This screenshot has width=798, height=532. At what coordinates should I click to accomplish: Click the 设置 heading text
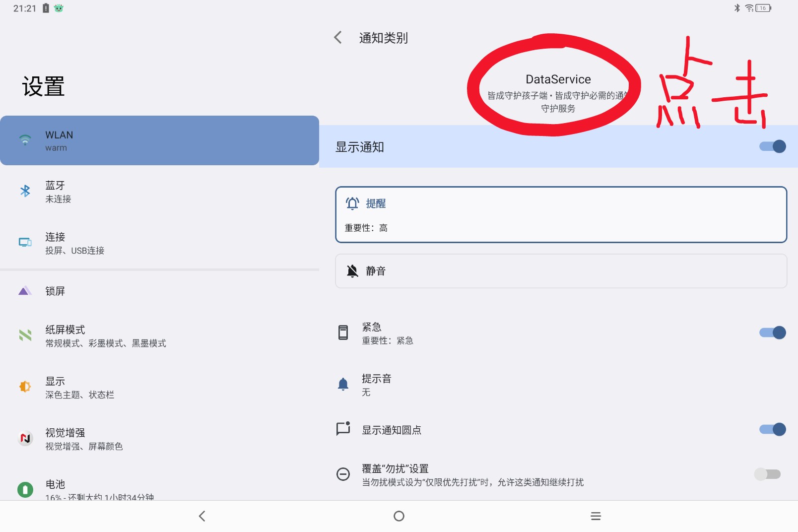tap(43, 86)
